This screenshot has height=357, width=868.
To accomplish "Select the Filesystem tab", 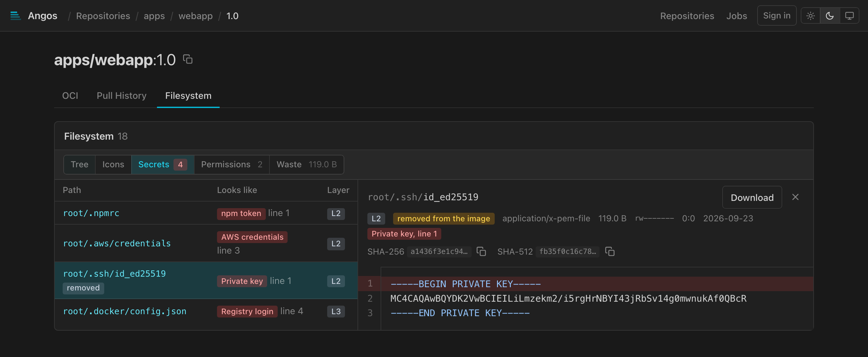I will click(188, 96).
